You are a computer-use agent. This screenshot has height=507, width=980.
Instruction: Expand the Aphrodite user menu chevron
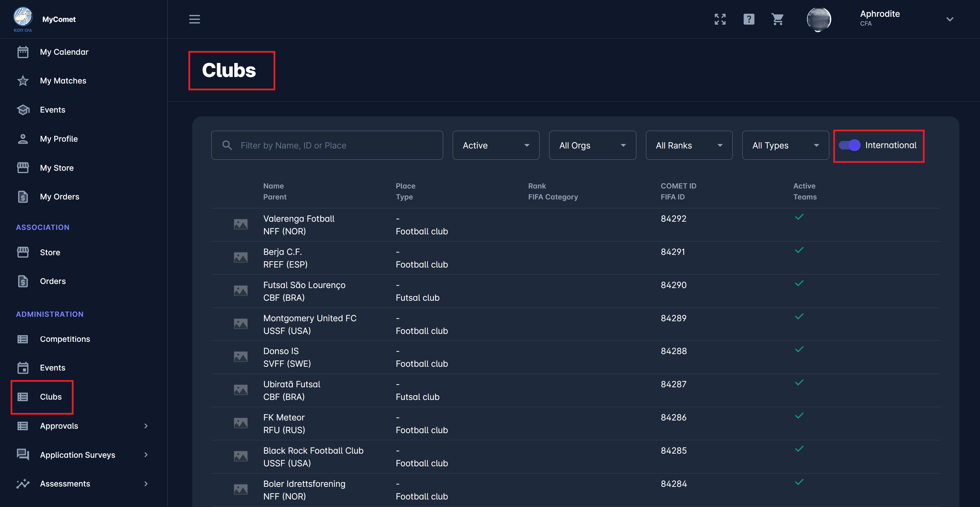point(949,19)
